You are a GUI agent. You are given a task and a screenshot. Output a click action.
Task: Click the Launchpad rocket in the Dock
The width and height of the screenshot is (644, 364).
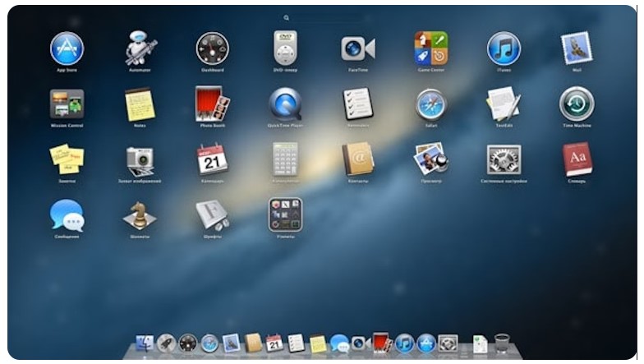pos(166,343)
